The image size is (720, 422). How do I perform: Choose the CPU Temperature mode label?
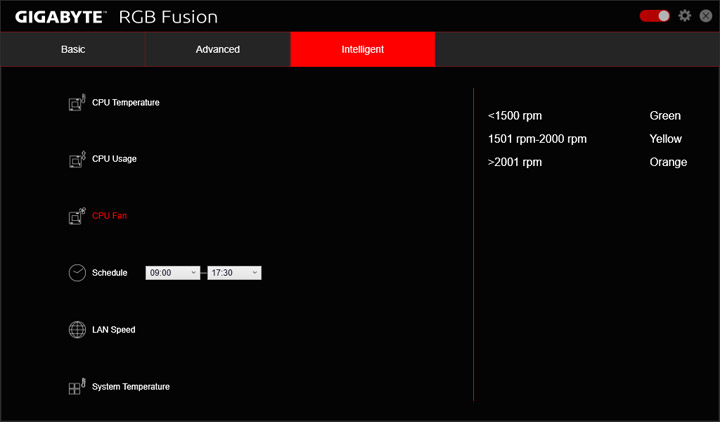coord(126,103)
